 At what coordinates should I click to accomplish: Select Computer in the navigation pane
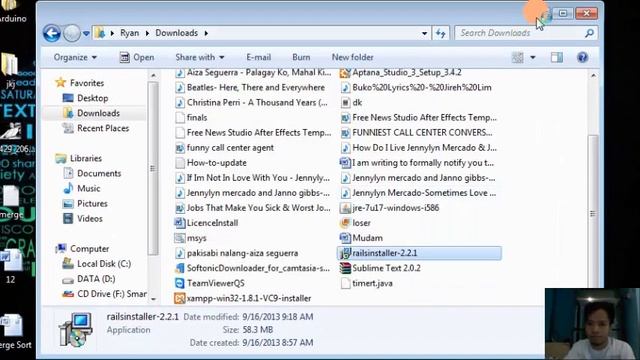click(x=89, y=249)
